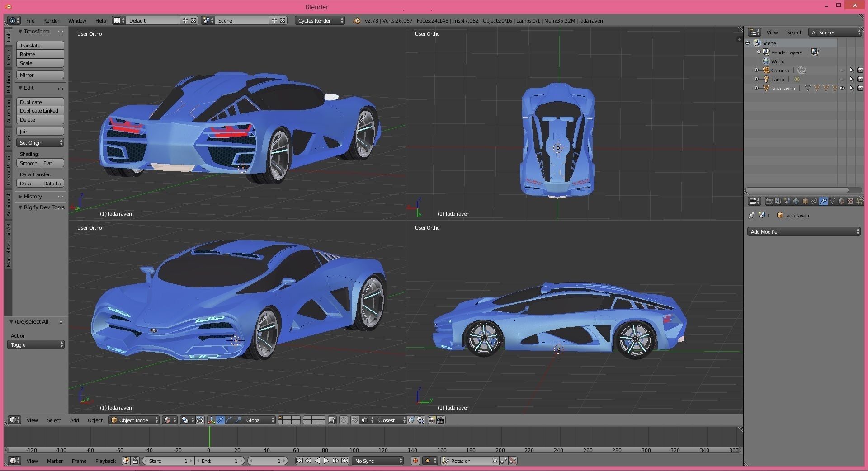This screenshot has height=471, width=868.
Task: Open the Add Modifier dropdown
Action: [x=804, y=232]
